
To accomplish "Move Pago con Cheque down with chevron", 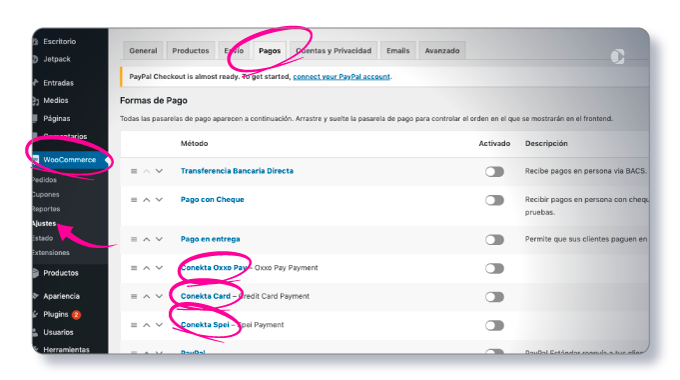I will pyautogui.click(x=159, y=200).
